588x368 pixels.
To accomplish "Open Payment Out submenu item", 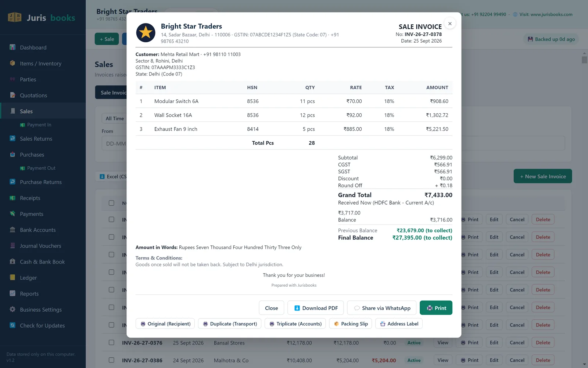I will (41, 168).
